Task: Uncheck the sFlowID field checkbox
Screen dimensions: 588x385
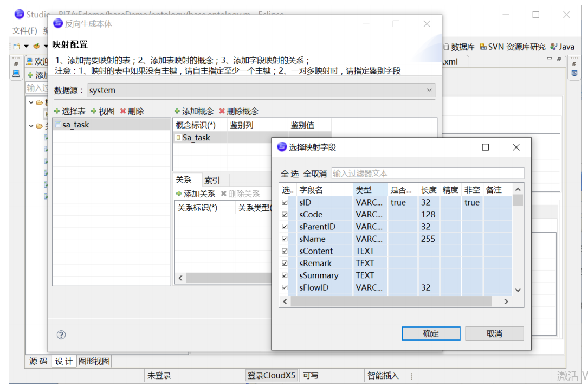Action: pos(285,287)
